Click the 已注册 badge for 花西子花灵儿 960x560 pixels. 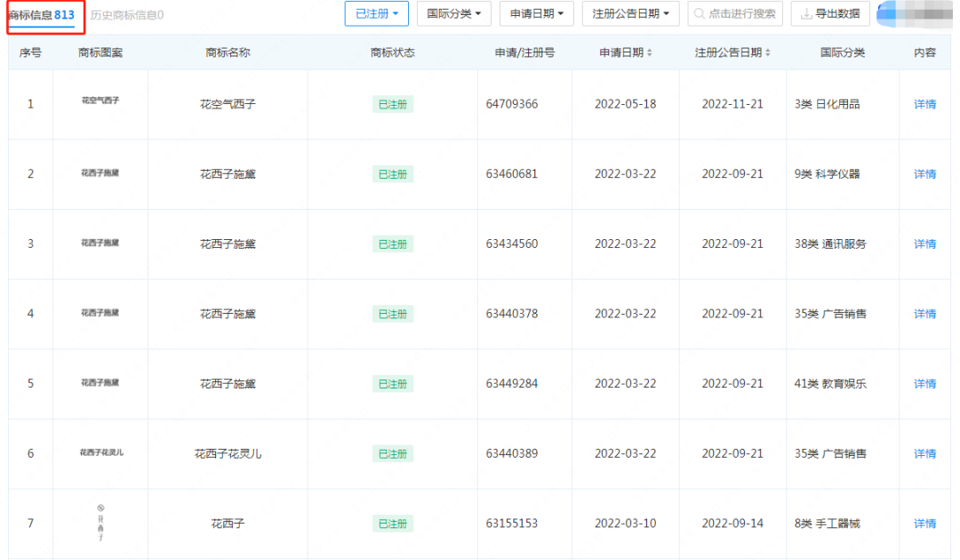point(393,453)
